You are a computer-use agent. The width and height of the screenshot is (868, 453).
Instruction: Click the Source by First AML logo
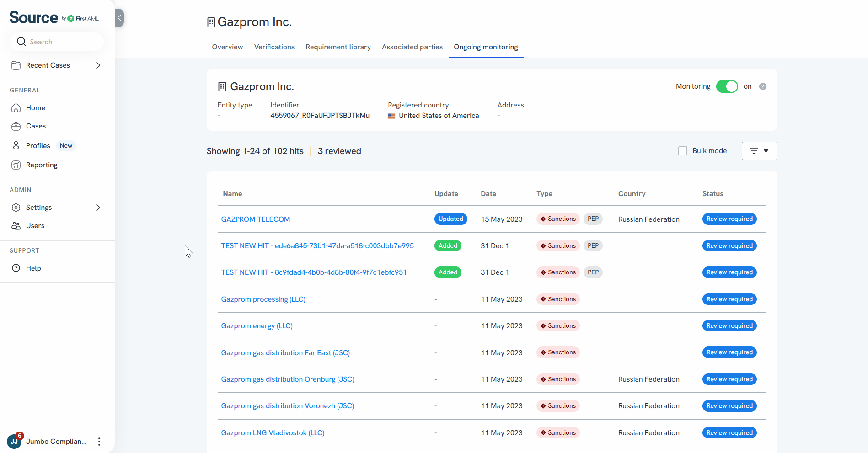pyautogui.click(x=54, y=18)
